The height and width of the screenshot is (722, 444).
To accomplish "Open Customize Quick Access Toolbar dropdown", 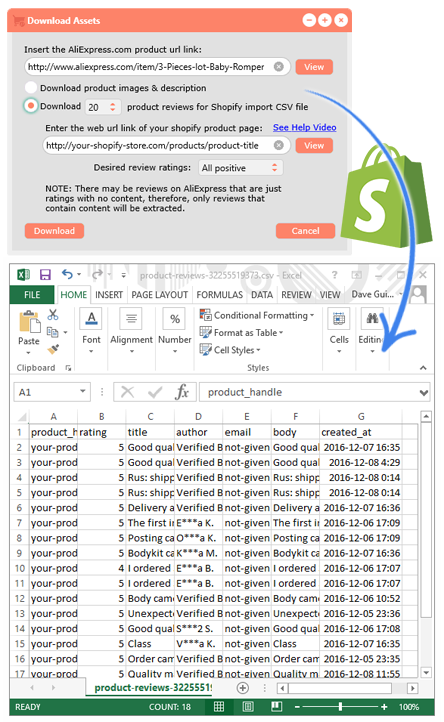I will [x=123, y=275].
